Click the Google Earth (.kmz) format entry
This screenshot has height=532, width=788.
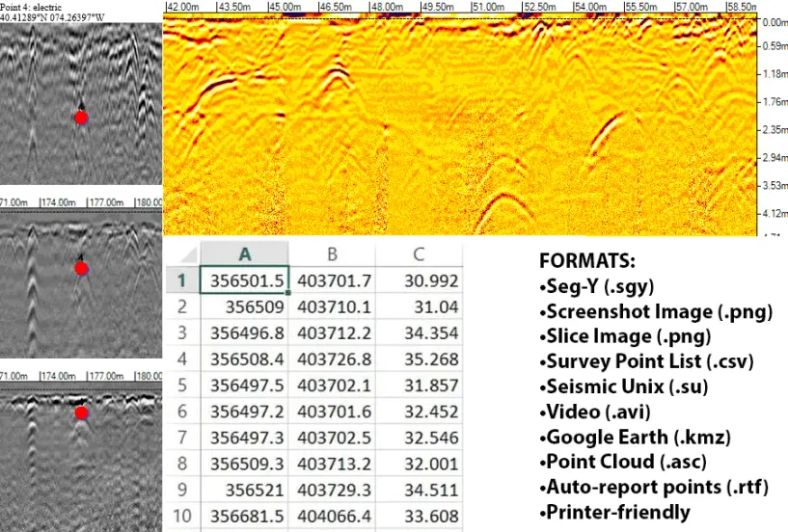(x=635, y=437)
